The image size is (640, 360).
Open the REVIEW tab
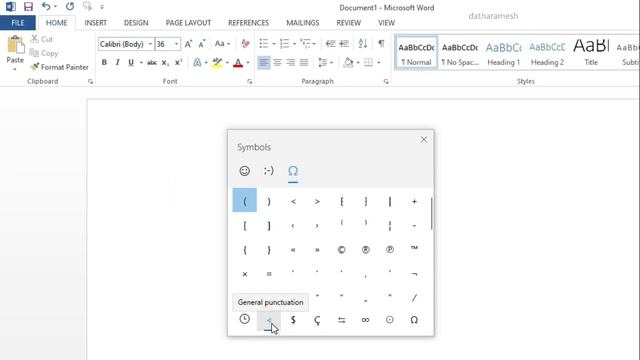click(348, 23)
